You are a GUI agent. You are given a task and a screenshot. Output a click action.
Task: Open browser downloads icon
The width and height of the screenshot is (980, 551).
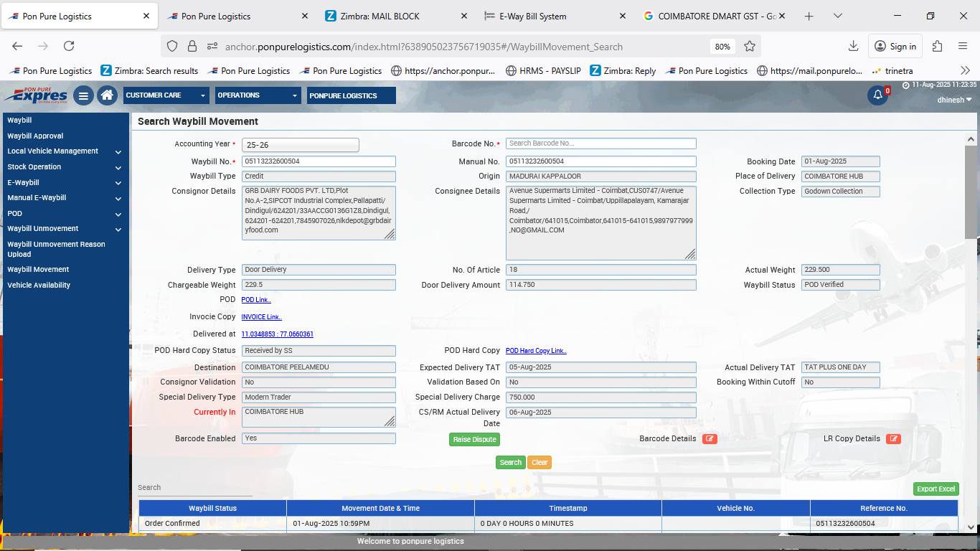pos(853,47)
